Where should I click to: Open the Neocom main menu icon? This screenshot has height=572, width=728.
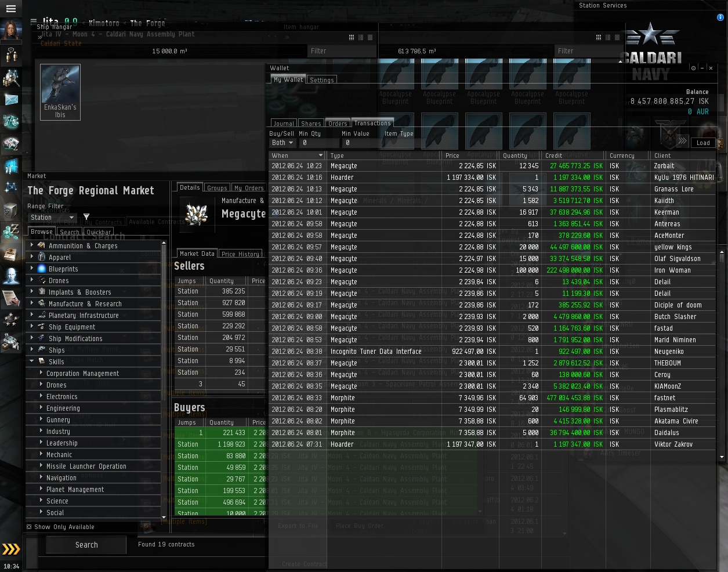click(11, 8)
